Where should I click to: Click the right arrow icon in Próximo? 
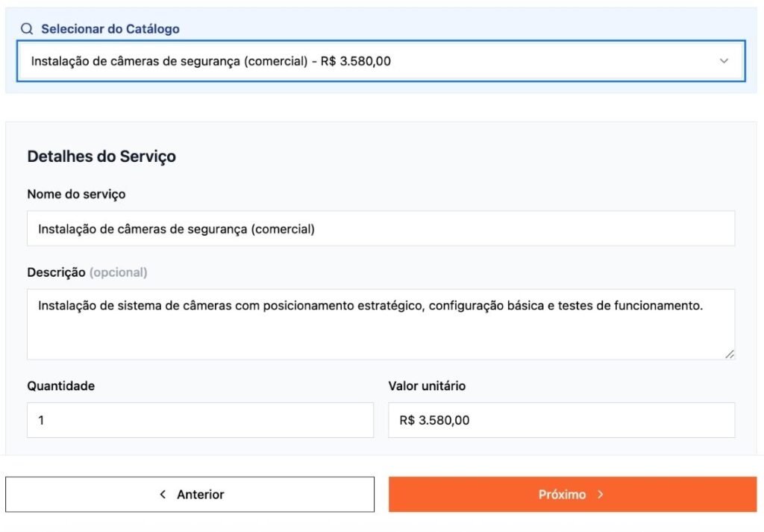point(600,495)
